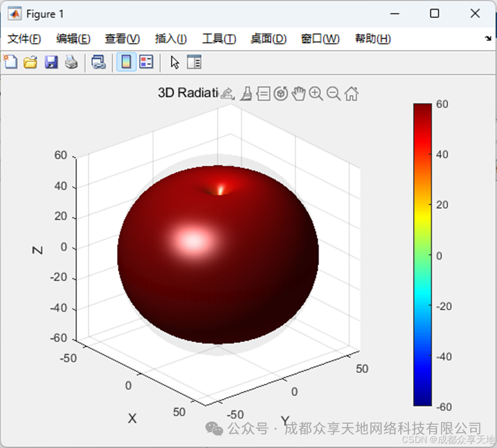This screenshot has height=448, width=497.
Task: Close the Figure 1 window
Action: [475, 14]
